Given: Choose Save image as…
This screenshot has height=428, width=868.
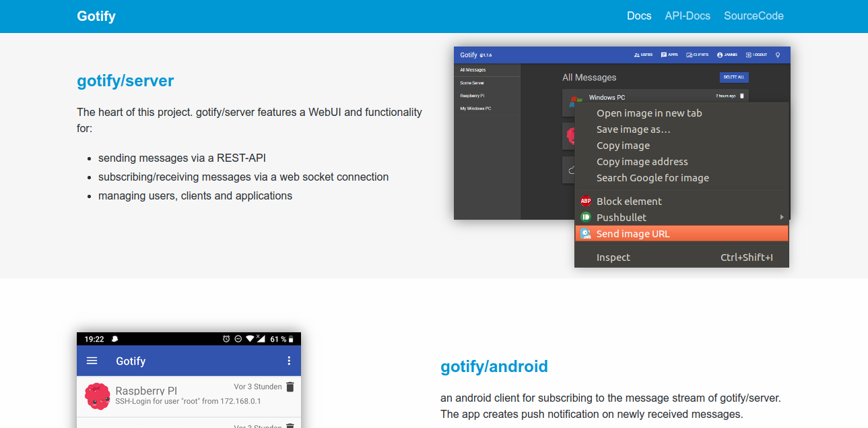Looking at the screenshot, I should point(633,129).
